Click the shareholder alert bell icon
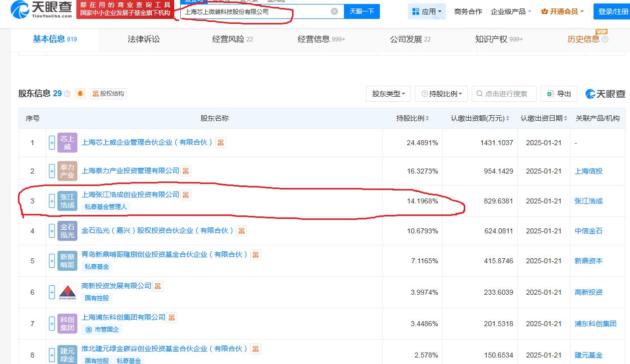 click(x=81, y=94)
